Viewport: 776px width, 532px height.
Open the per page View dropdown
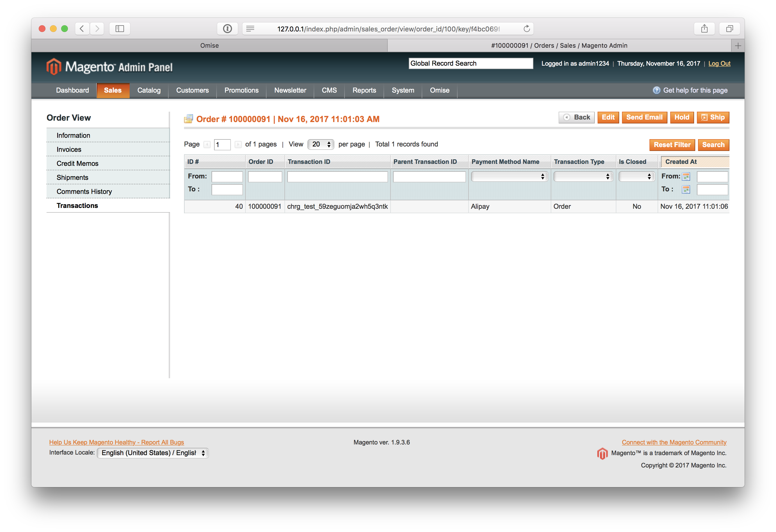click(321, 144)
